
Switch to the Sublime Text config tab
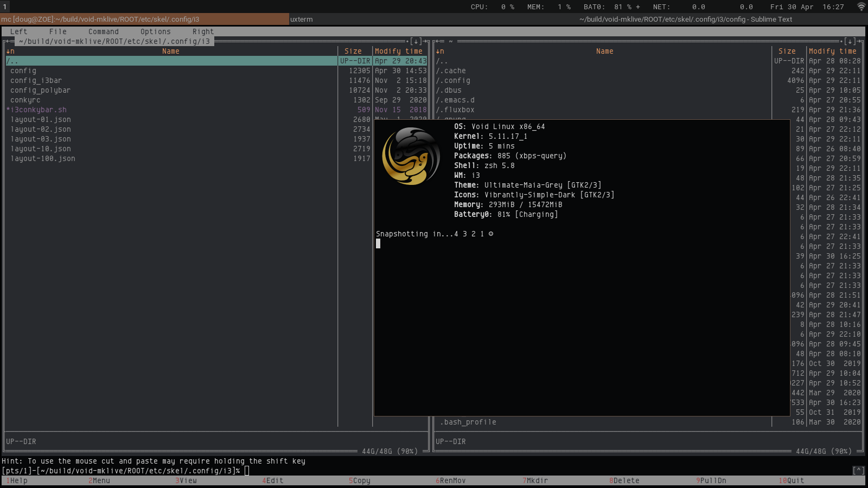coord(723,19)
